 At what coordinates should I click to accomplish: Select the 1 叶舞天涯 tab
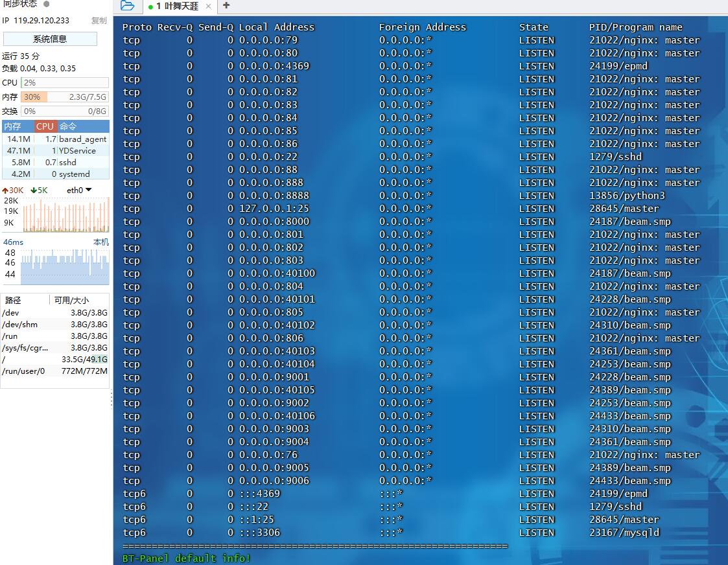click(178, 6)
